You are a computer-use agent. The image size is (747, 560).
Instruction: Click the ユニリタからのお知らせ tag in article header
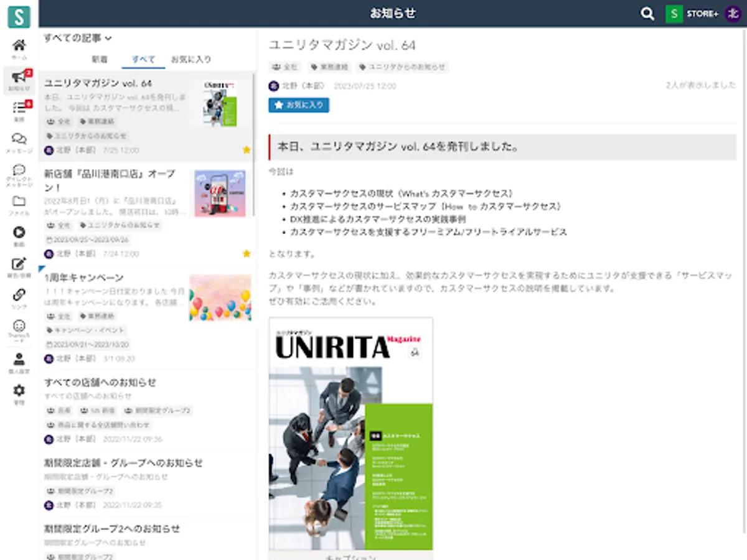tap(402, 67)
